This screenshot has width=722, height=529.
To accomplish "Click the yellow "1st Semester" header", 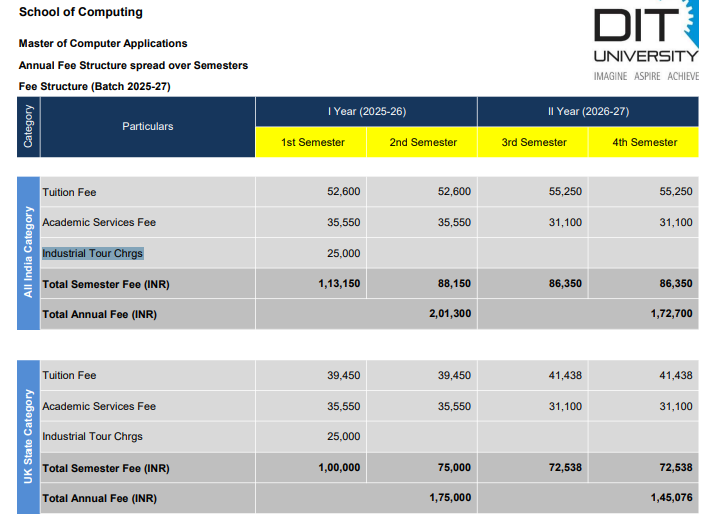I will click(x=312, y=142).
